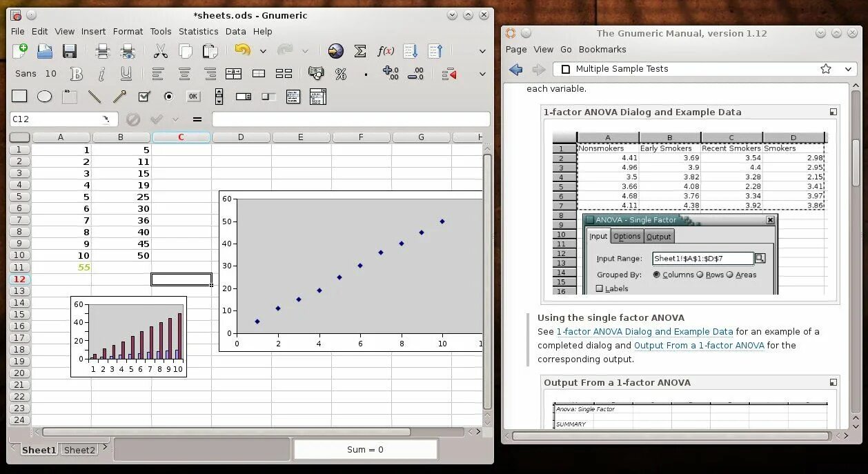Save the workbook with the floppy icon

(69, 51)
